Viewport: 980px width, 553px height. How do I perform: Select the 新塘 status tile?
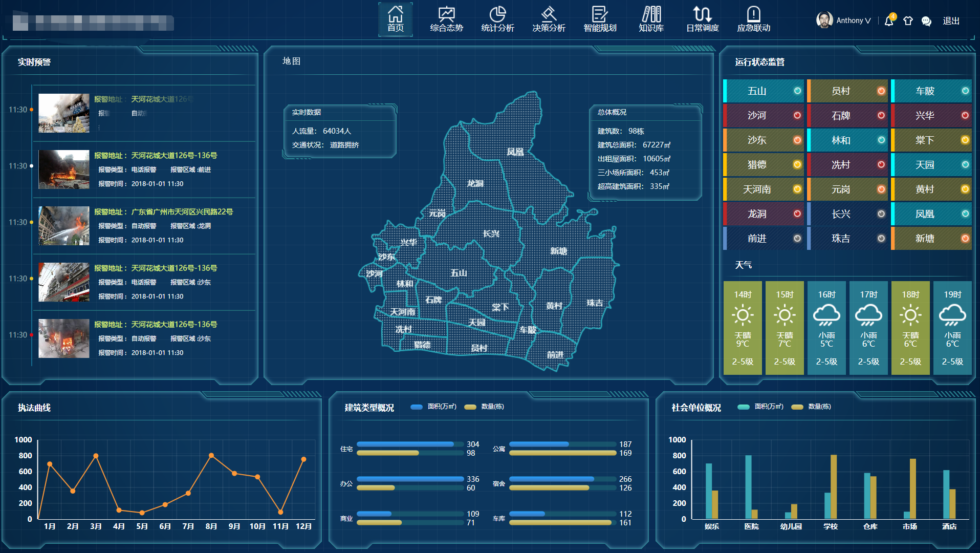(x=931, y=238)
